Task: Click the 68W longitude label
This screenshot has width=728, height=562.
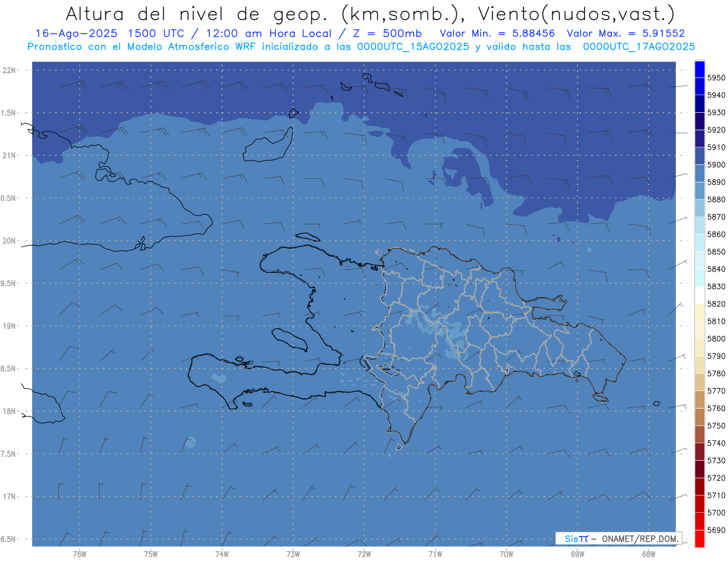Action: pyautogui.click(x=649, y=554)
